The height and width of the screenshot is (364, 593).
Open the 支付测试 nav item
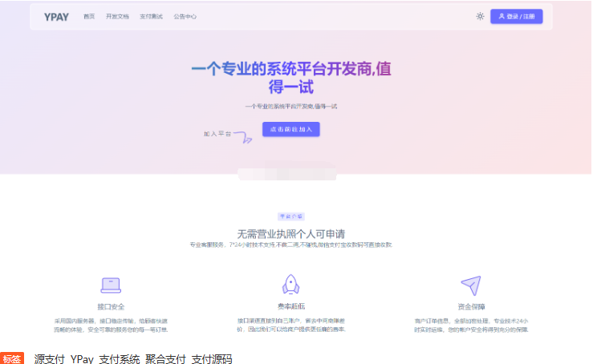(x=151, y=17)
